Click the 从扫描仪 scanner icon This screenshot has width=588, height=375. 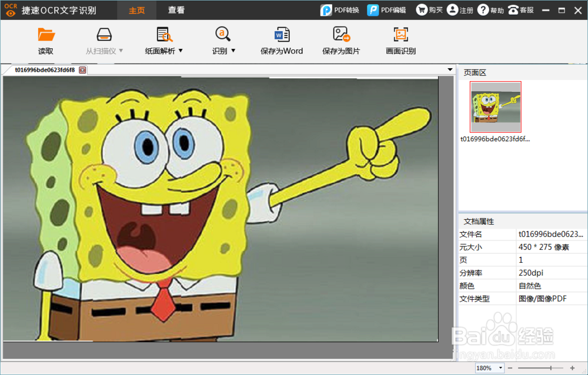tap(104, 35)
